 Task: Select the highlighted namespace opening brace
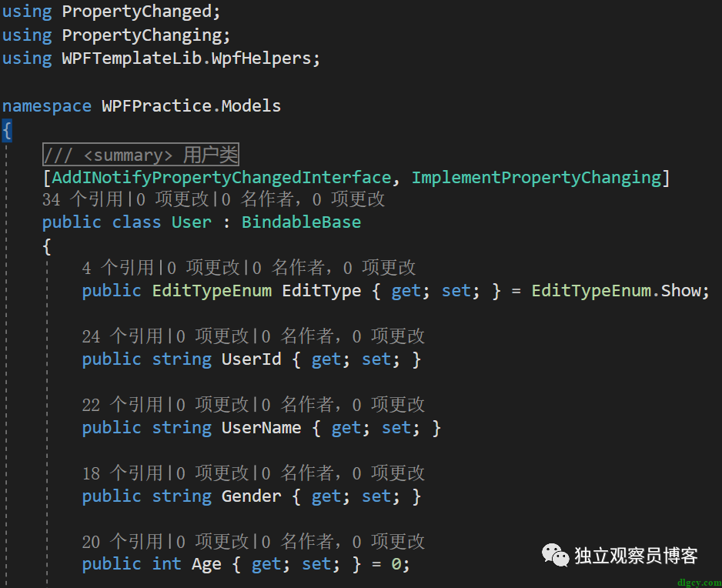click(x=7, y=130)
